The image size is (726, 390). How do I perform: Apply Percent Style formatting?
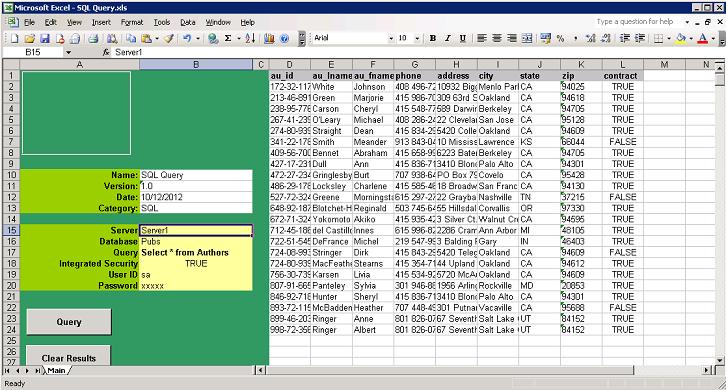click(x=560, y=38)
